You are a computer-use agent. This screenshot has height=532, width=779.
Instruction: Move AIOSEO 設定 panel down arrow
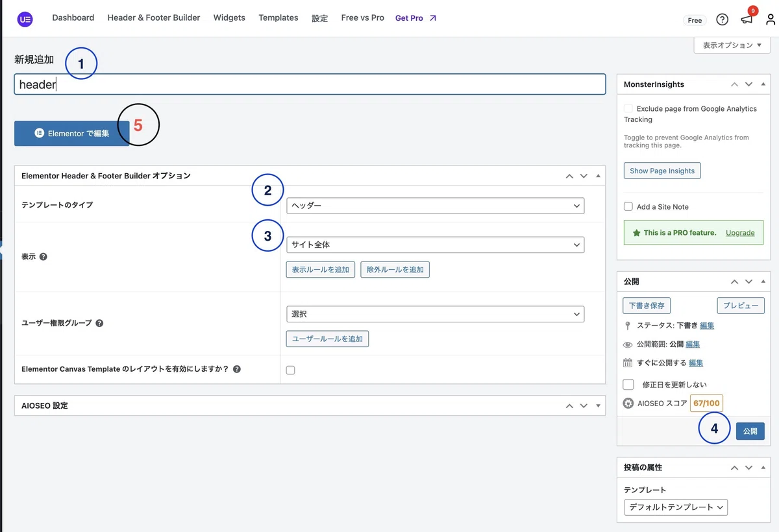(584, 406)
